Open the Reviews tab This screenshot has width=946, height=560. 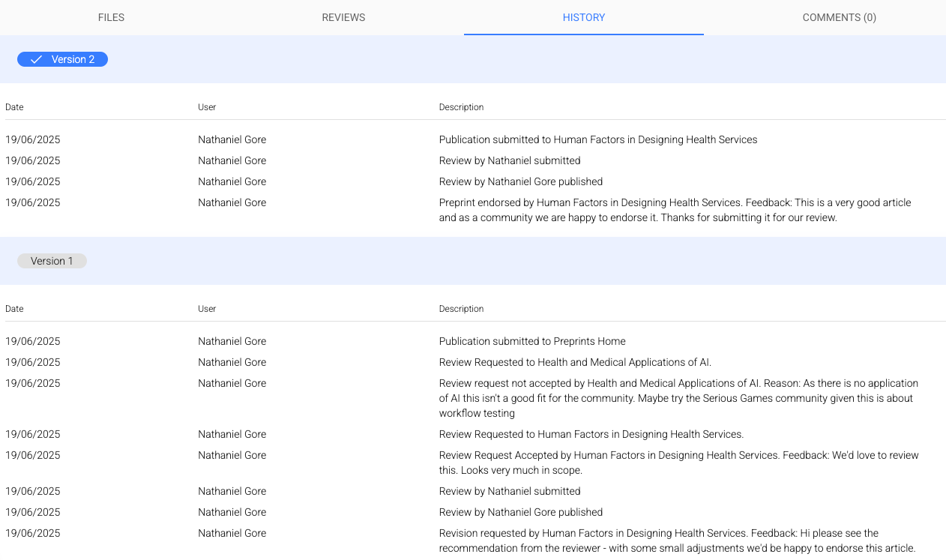pyautogui.click(x=343, y=17)
